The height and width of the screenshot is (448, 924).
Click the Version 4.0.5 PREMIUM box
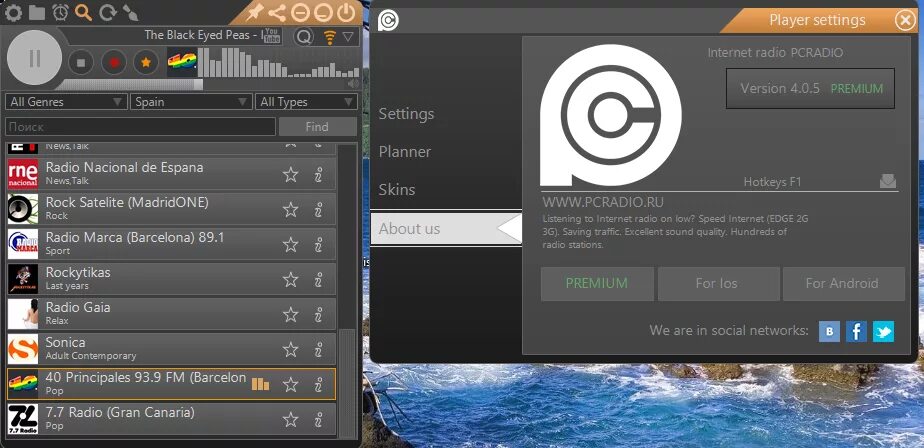click(810, 88)
